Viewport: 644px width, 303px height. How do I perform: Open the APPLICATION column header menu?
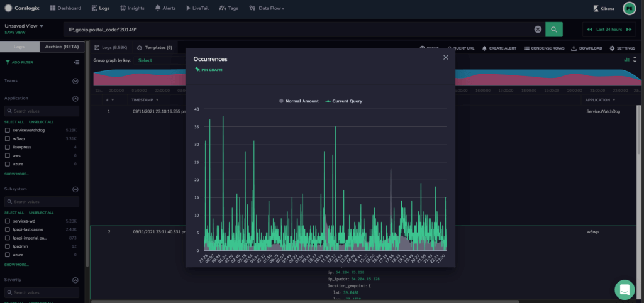pyautogui.click(x=601, y=100)
